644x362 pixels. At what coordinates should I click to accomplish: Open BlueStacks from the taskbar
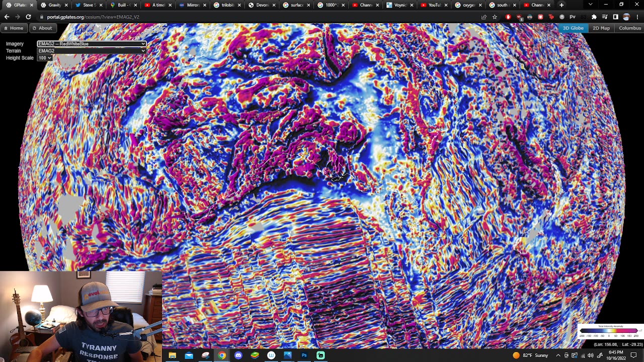point(255,355)
